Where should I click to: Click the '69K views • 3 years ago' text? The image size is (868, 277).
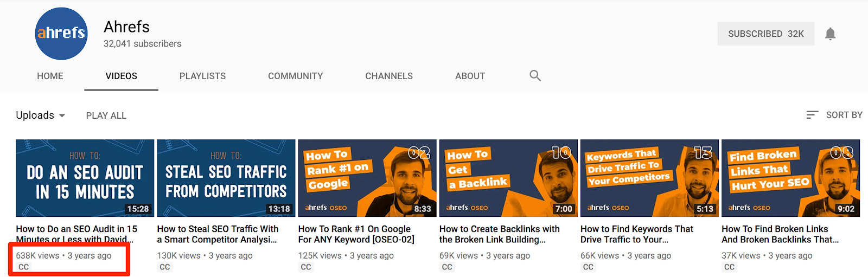point(484,255)
